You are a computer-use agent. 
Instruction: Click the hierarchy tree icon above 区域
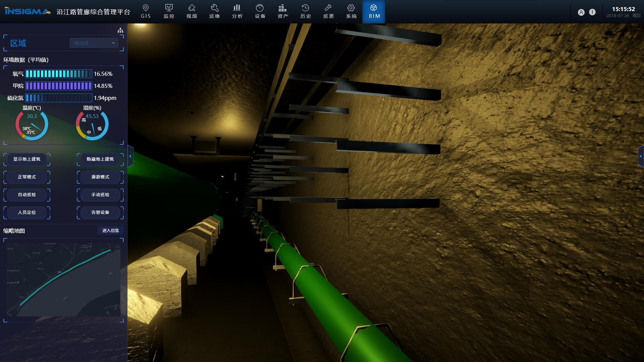[120, 31]
